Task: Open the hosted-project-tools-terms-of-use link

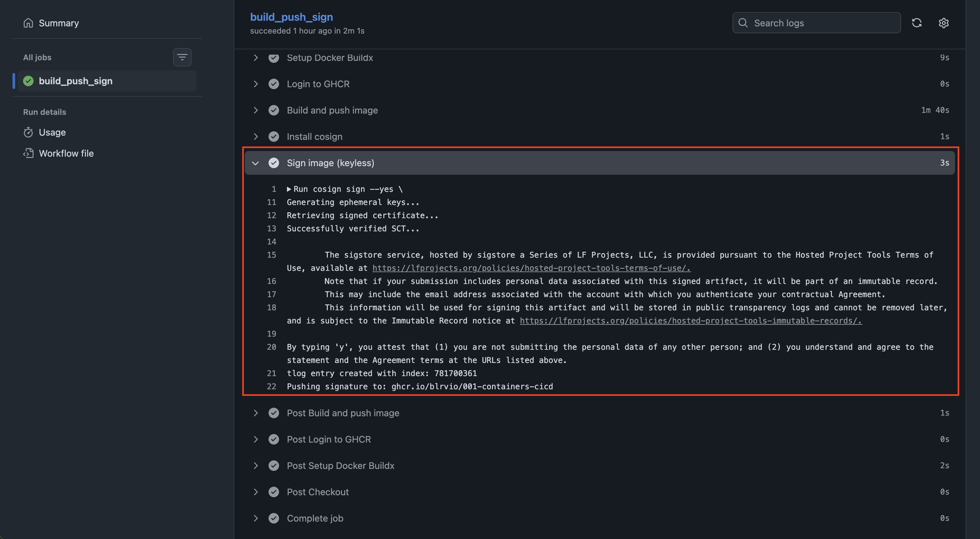Action: (x=531, y=268)
